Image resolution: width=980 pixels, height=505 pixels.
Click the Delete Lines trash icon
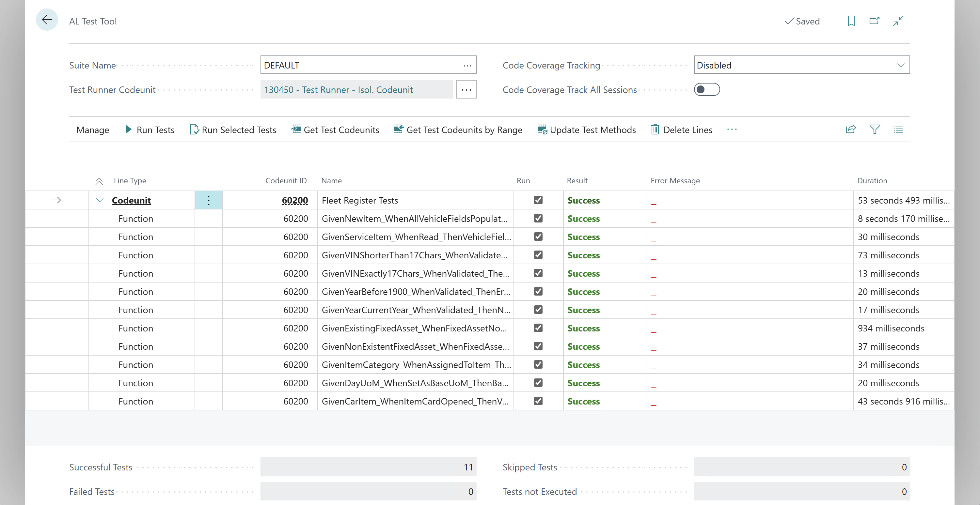[x=655, y=130]
